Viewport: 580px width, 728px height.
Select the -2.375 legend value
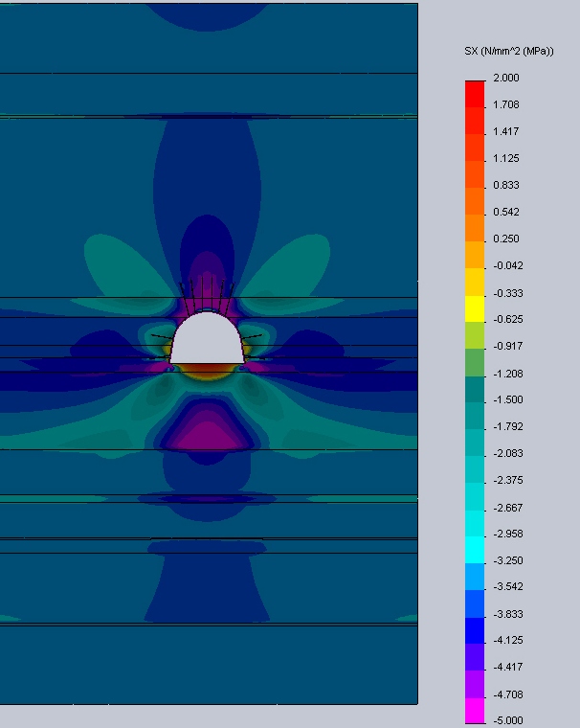pyautogui.click(x=508, y=480)
